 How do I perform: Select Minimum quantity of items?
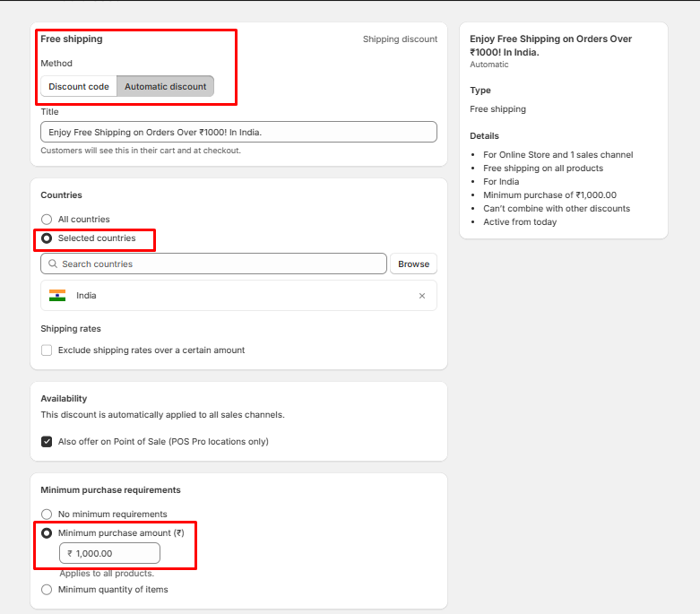[x=47, y=590]
